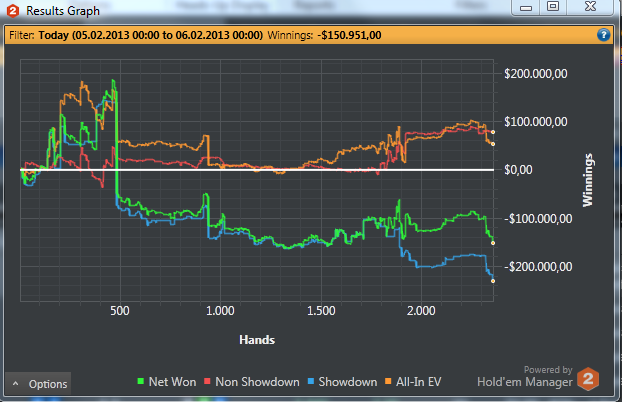Click the 1.000 hands axis label
Image resolution: width=622 pixels, height=402 pixels.
(x=220, y=311)
